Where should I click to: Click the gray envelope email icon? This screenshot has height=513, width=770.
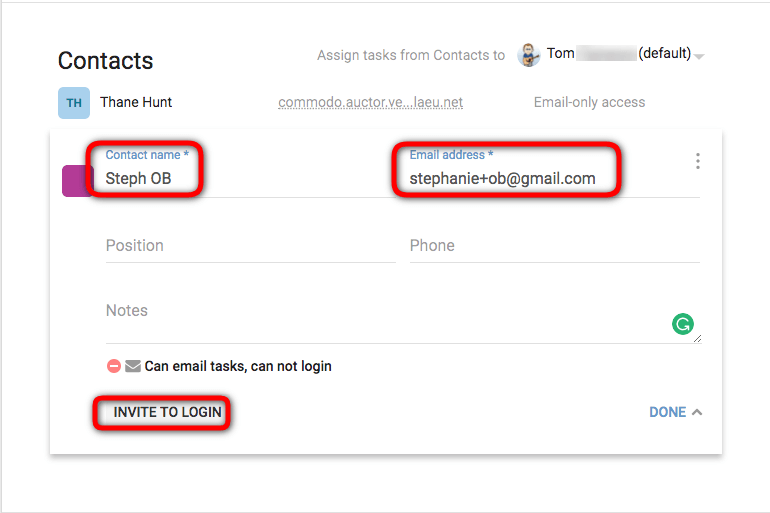133,366
